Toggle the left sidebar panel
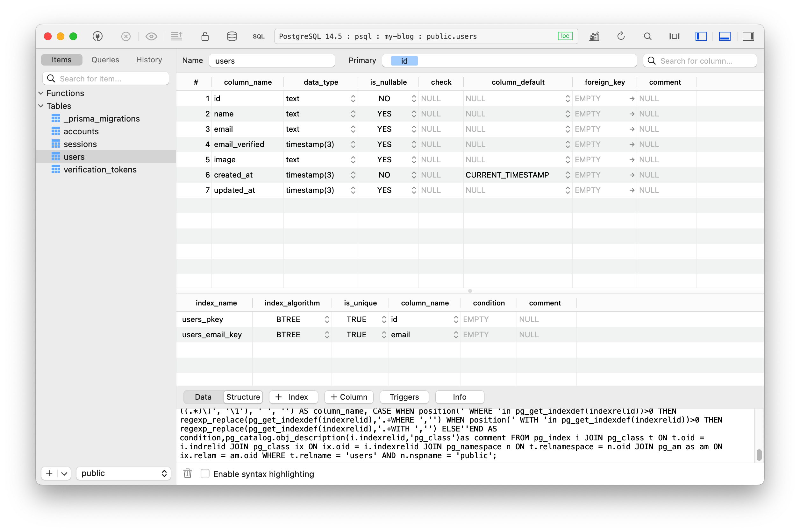800x532 pixels. pyautogui.click(x=701, y=36)
